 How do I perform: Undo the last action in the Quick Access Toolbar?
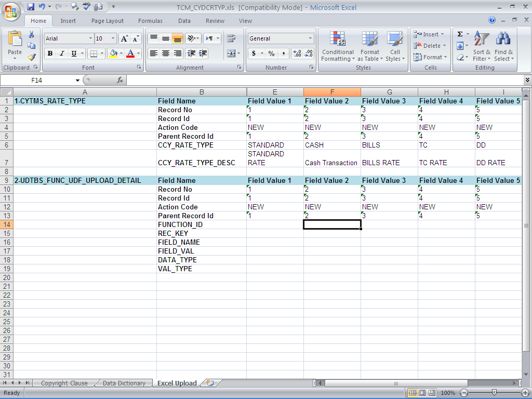(42, 7)
